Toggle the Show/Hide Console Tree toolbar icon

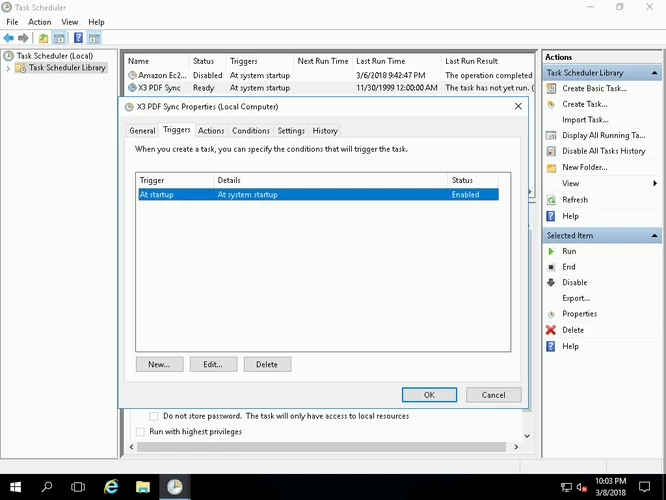(x=59, y=38)
